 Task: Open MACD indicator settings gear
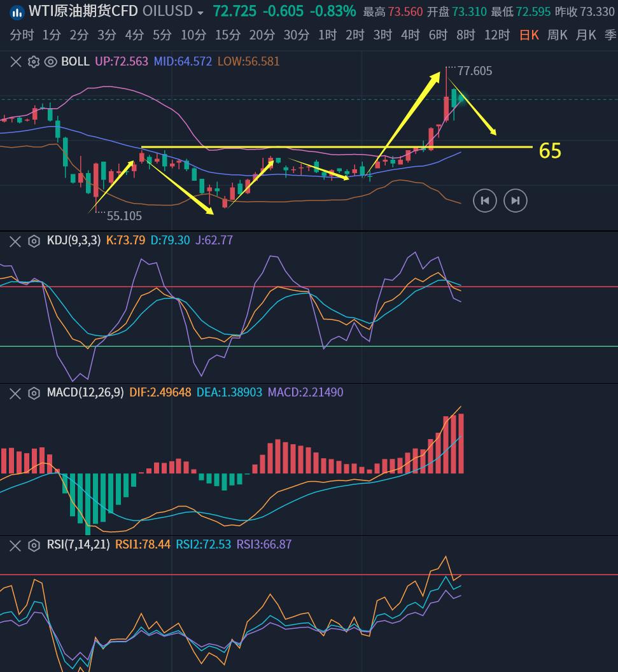click(34, 393)
